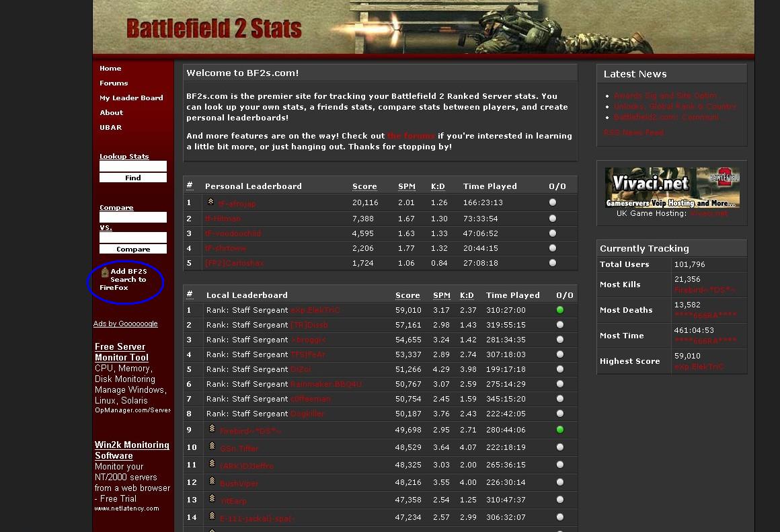Click the SPM header in Personal Leaderboard
The width and height of the screenshot is (780, 532).
point(406,186)
